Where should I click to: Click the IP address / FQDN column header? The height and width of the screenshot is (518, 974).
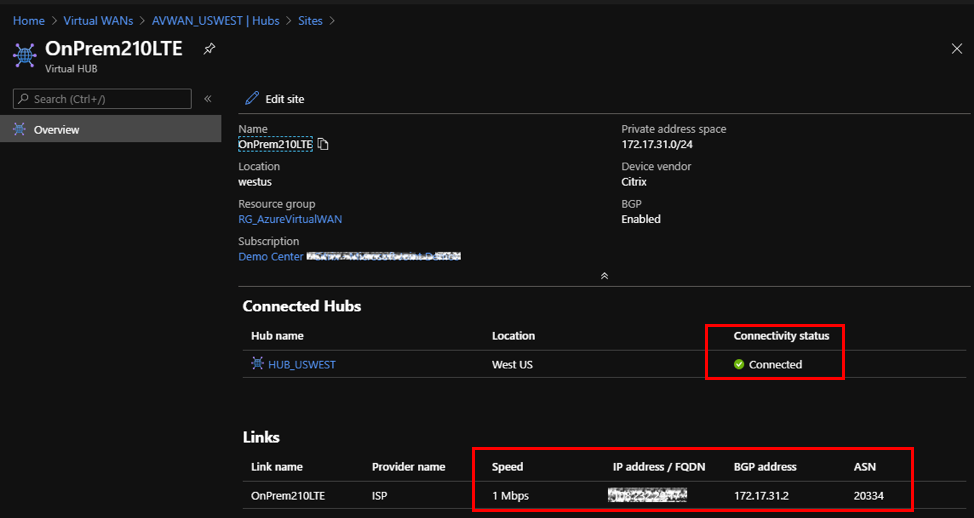(x=659, y=466)
